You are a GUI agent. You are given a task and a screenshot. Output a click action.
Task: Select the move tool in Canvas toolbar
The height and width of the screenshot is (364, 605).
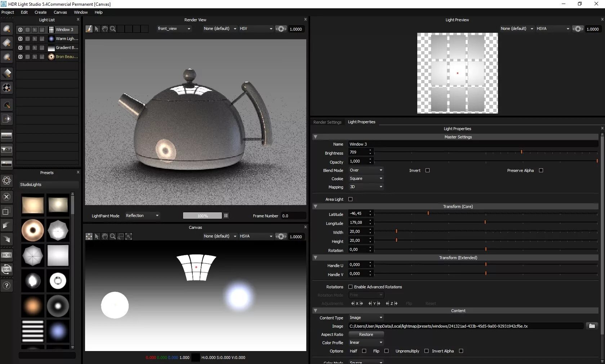[89, 236]
